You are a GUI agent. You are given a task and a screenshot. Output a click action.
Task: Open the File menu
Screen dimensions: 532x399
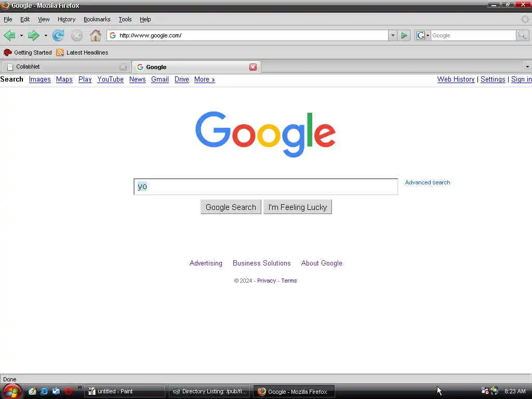coord(8,19)
